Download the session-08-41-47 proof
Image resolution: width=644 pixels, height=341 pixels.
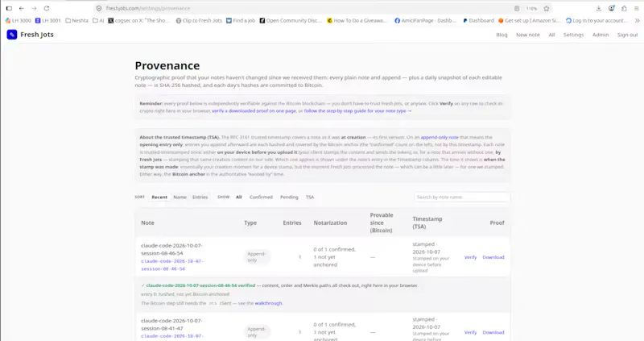click(493, 332)
